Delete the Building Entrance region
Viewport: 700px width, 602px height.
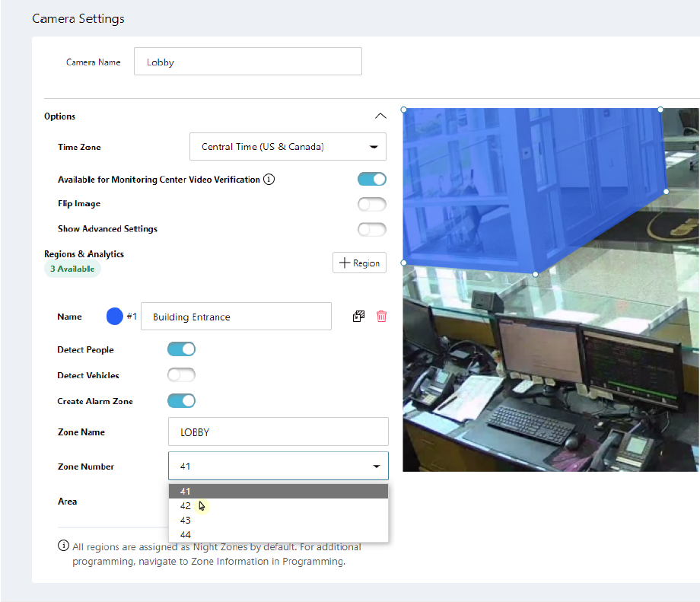pos(382,317)
